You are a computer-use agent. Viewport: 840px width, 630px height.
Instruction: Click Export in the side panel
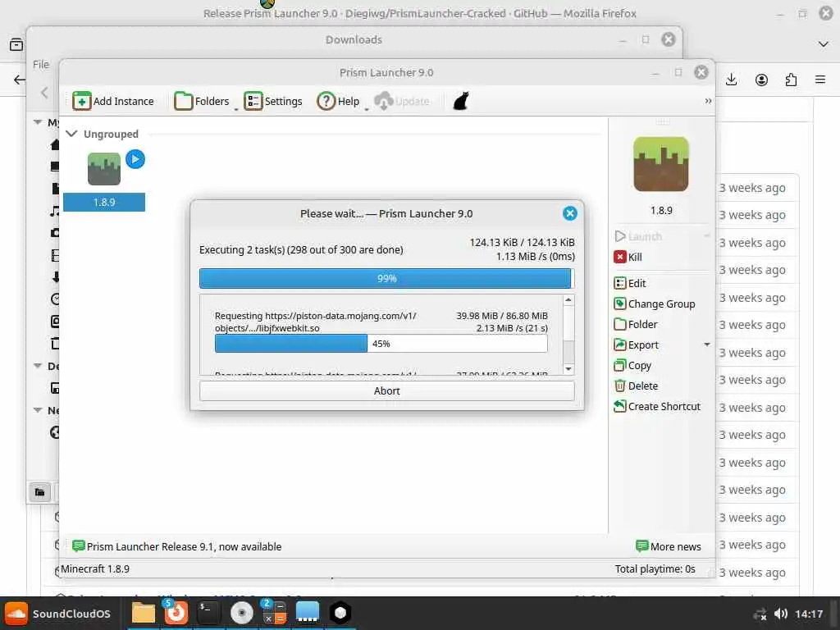pos(636,345)
